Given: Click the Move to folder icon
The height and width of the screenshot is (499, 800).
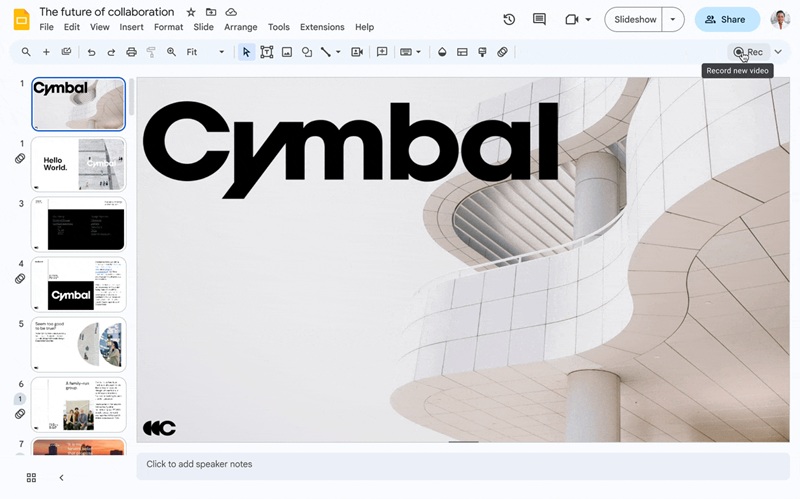Looking at the screenshot, I should pyautogui.click(x=211, y=12).
